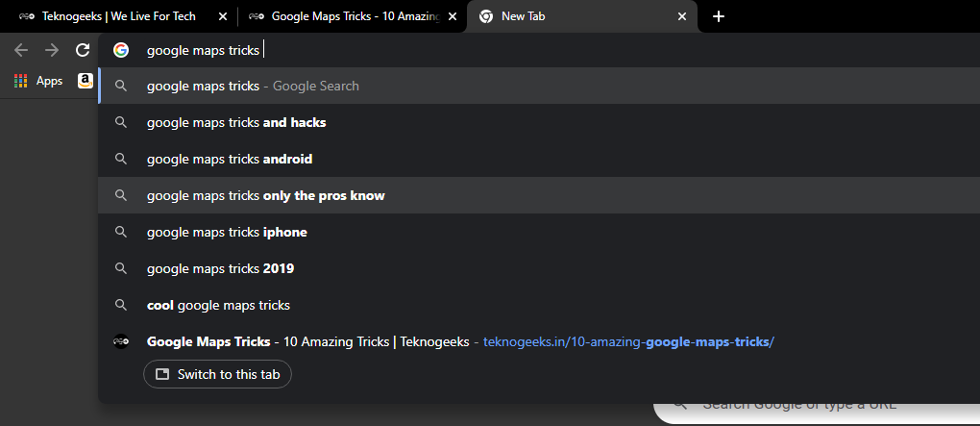Screen dimensions: 980x426
Task: Click search icon beside 'only the pros know'
Action: pyautogui.click(x=121, y=196)
